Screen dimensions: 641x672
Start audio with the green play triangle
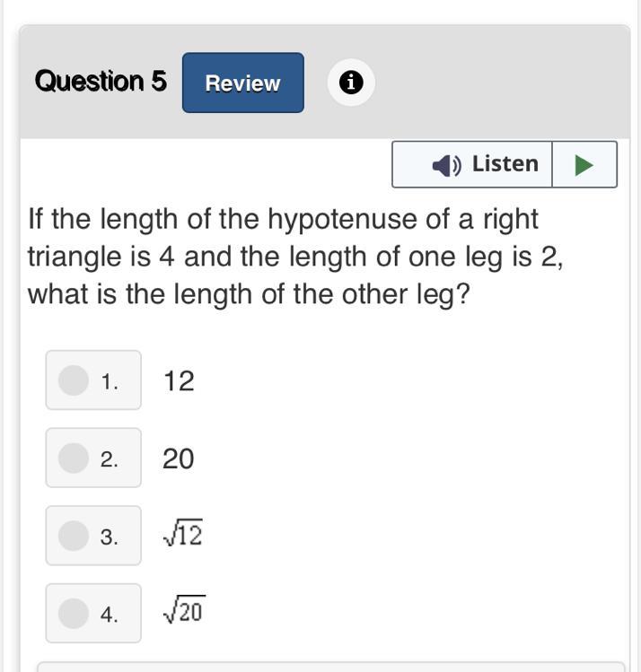584,165
